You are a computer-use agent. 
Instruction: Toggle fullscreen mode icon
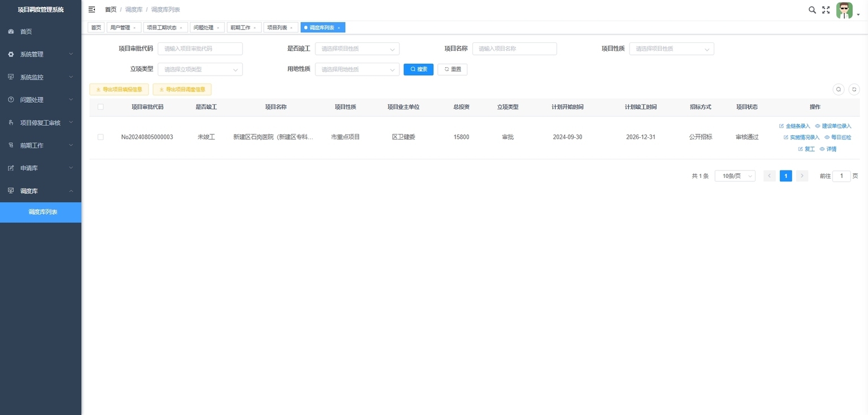point(826,10)
